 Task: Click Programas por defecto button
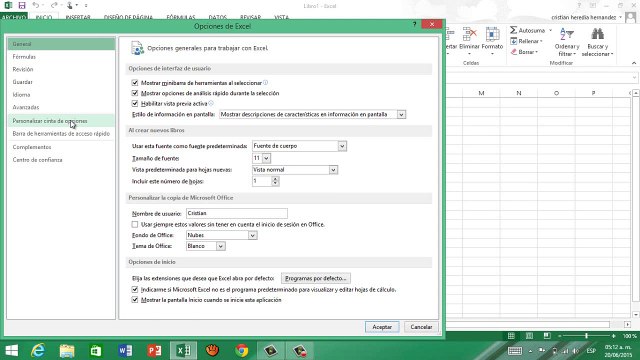316,278
